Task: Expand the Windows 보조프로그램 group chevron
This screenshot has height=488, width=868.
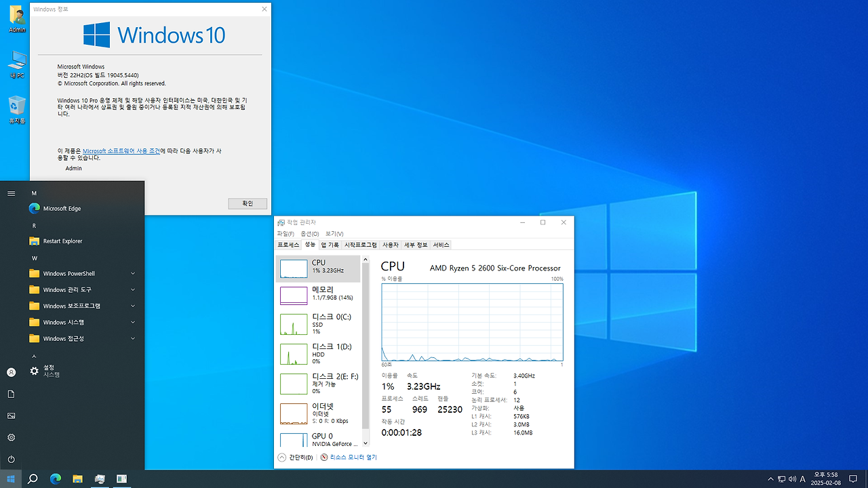Action: 133,306
